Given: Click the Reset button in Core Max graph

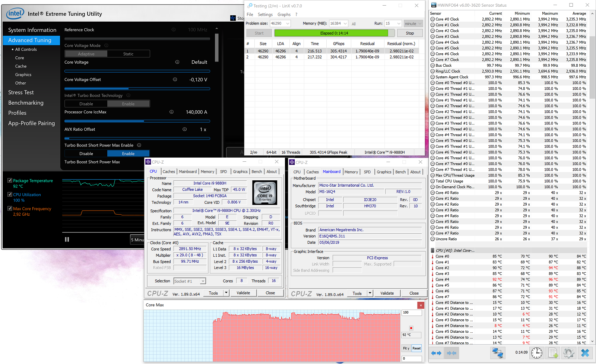Looking at the screenshot, I should coord(416,348).
